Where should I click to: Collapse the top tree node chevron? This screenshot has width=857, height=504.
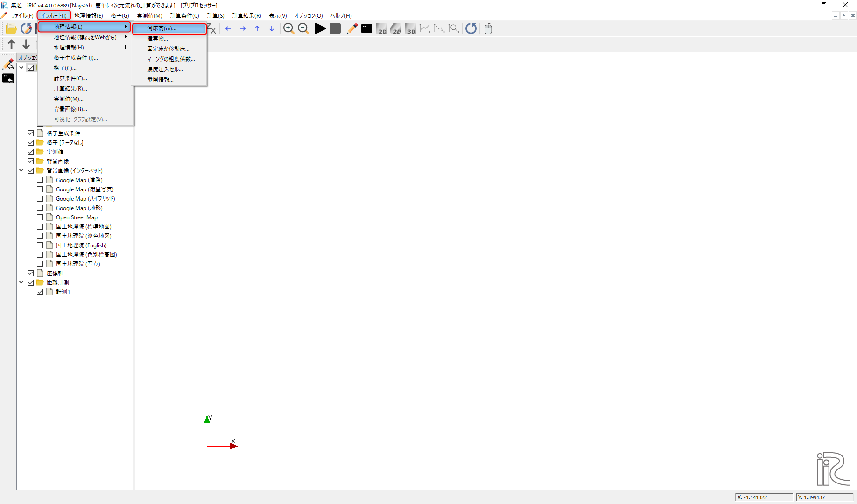pos(21,68)
